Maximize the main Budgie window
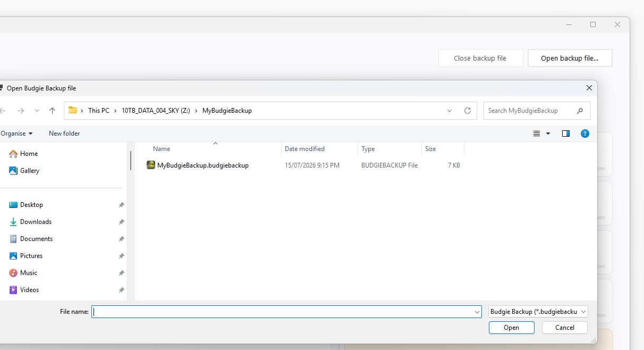The image size is (644, 350). click(x=593, y=24)
